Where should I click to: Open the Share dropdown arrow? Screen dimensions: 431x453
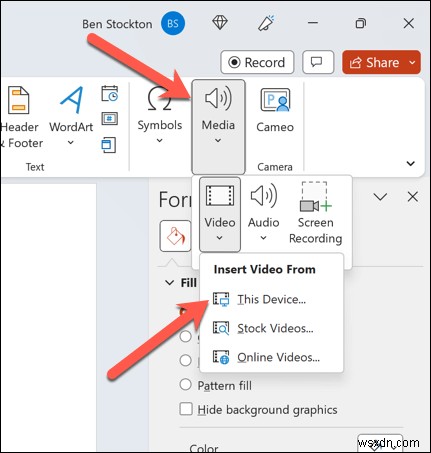(x=412, y=62)
